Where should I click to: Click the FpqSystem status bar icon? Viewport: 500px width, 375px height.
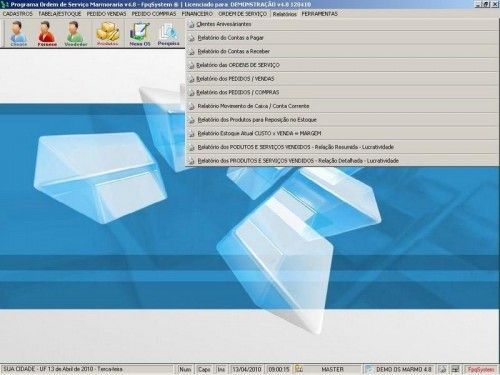point(481,369)
